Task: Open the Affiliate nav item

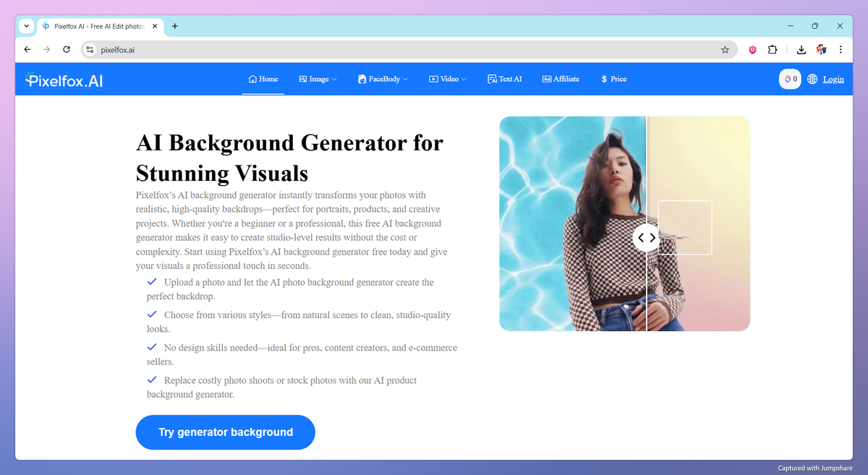Action: (561, 79)
